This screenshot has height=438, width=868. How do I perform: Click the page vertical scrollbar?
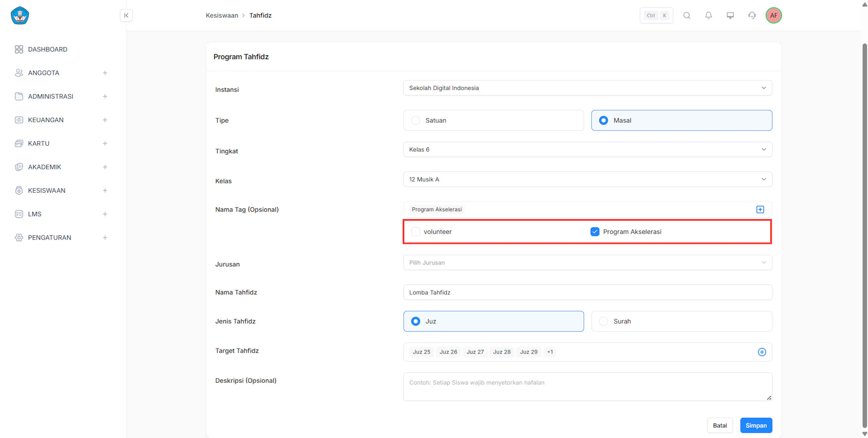point(864,236)
